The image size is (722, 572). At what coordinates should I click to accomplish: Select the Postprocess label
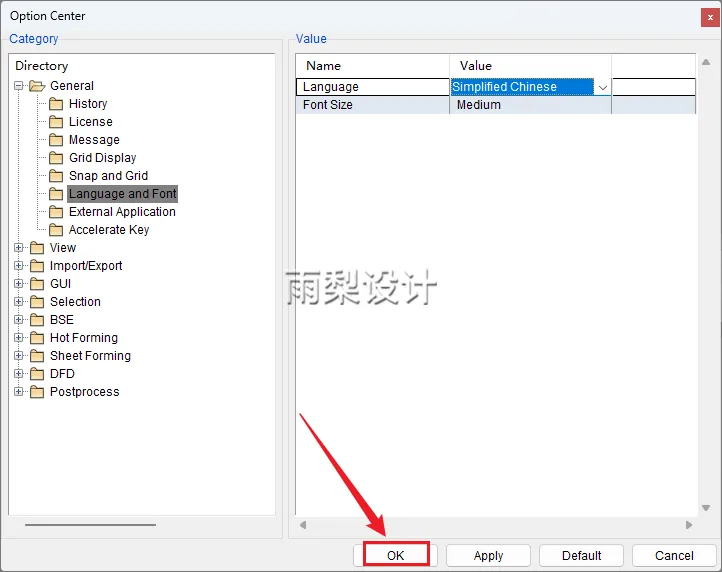coord(85,391)
